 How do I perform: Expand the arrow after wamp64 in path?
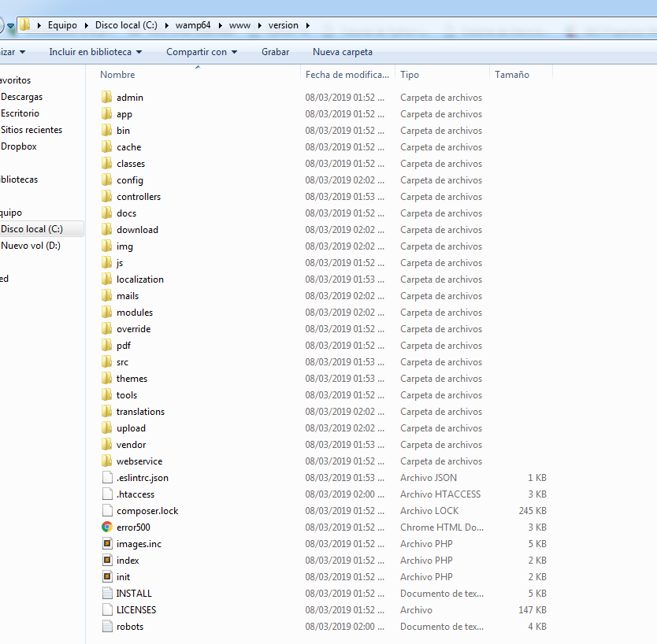220,25
